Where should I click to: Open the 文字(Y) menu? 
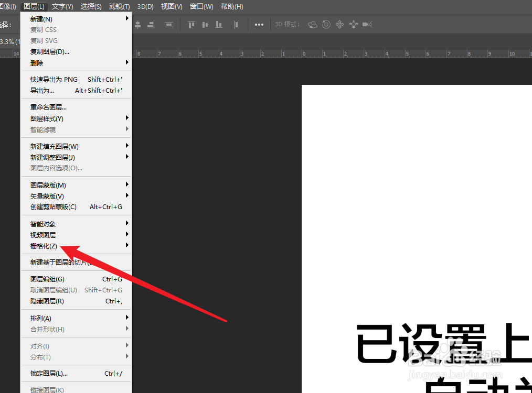[62, 6]
